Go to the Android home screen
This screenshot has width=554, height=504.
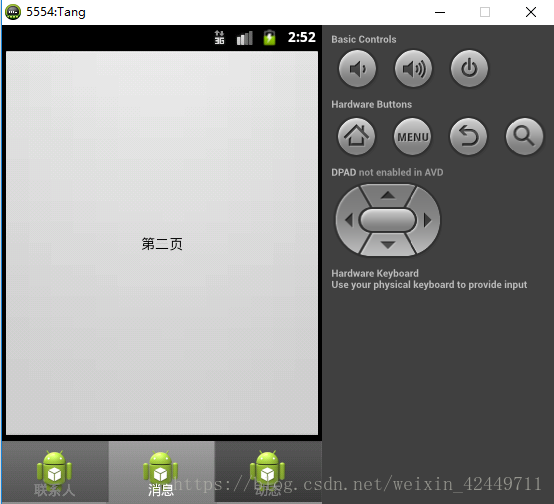tap(356, 136)
